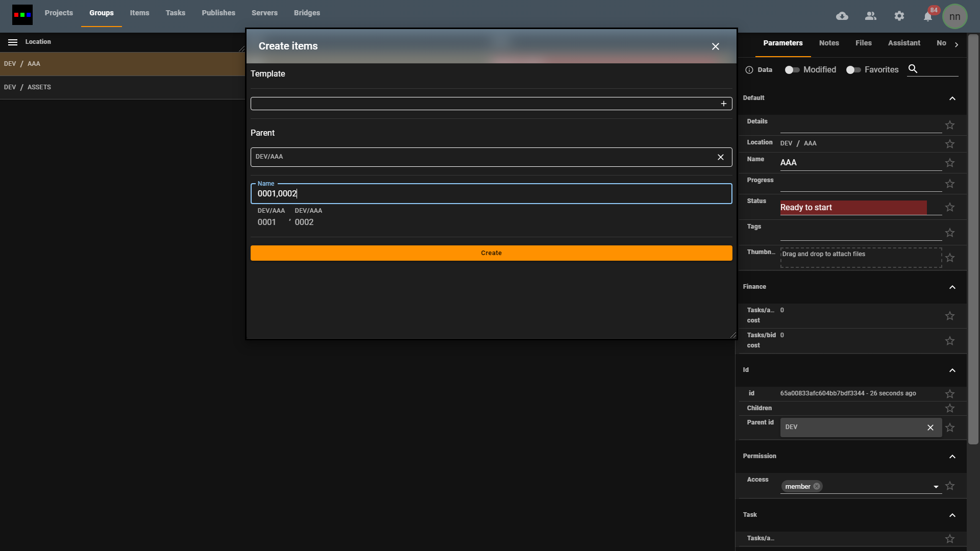Switch to the Notes tab

829,43
